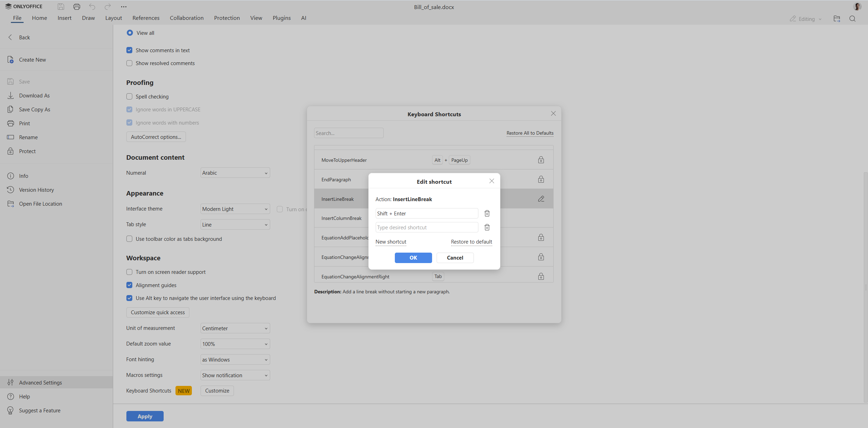Click the lock icon on the EndParagraph row

coord(541,179)
